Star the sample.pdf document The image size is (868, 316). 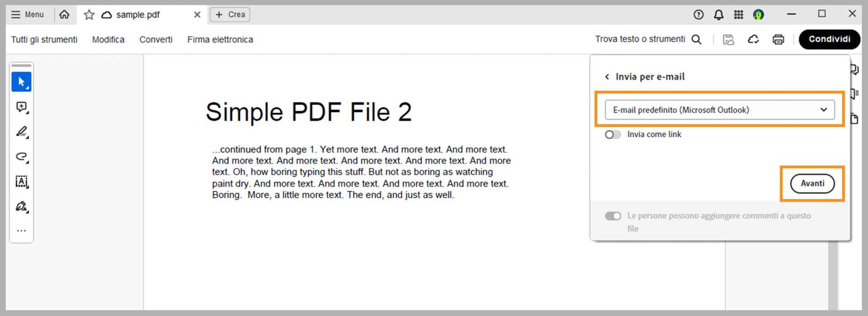click(89, 15)
